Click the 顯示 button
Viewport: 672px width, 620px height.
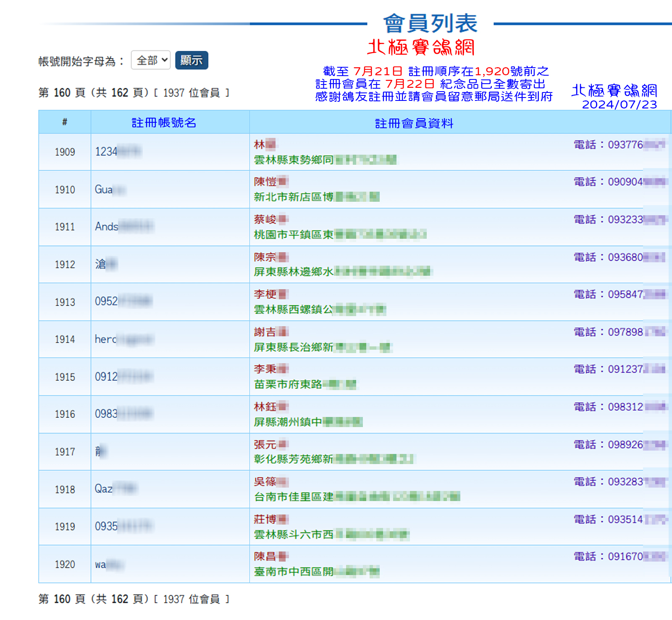[191, 60]
